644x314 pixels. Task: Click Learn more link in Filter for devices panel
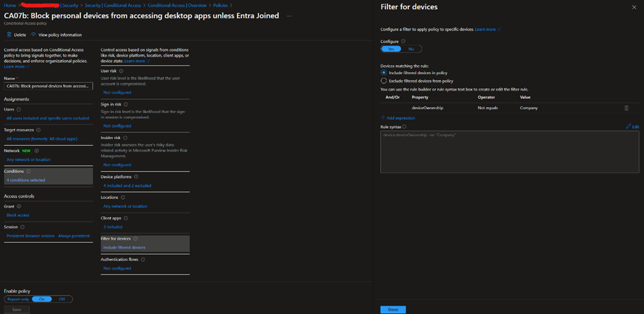coord(487,29)
